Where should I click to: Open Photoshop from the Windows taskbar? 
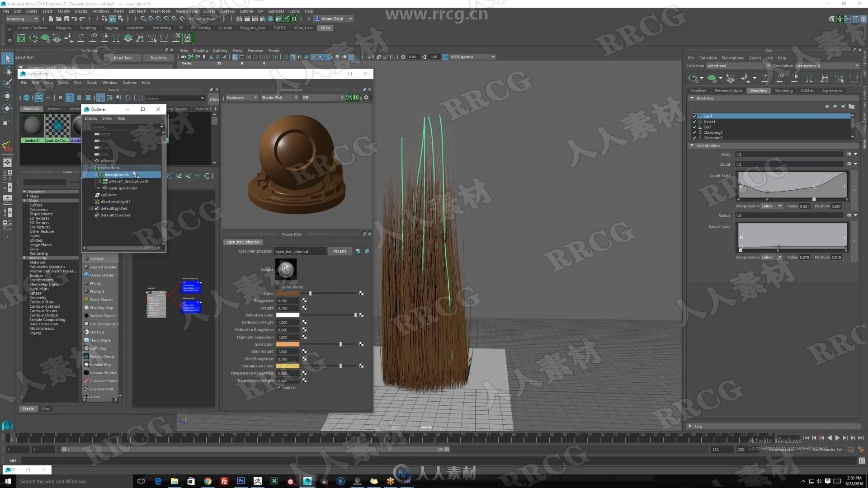pos(241,481)
